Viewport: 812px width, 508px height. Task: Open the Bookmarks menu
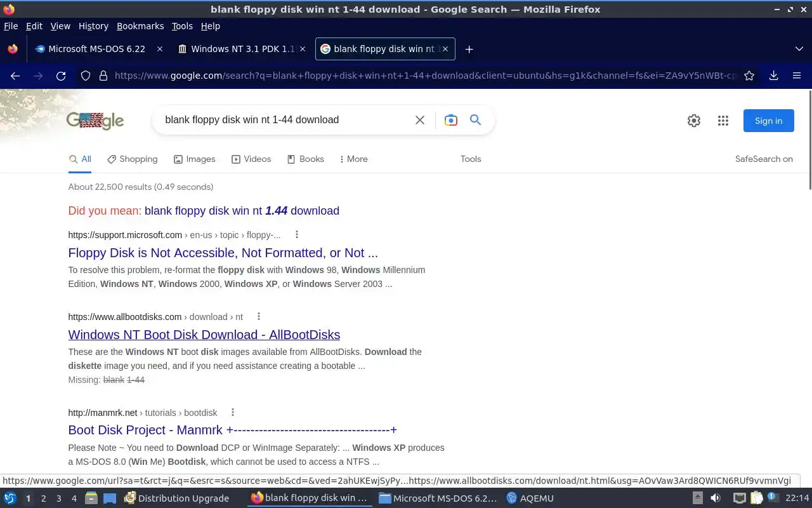pyautogui.click(x=140, y=26)
